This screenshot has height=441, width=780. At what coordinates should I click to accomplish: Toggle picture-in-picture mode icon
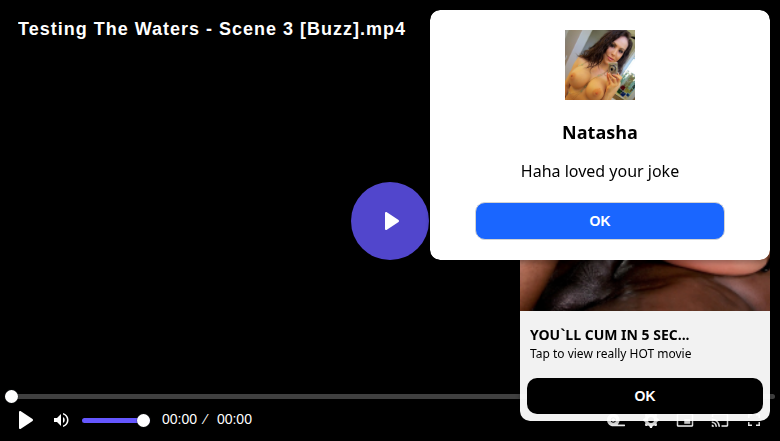click(x=685, y=423)
